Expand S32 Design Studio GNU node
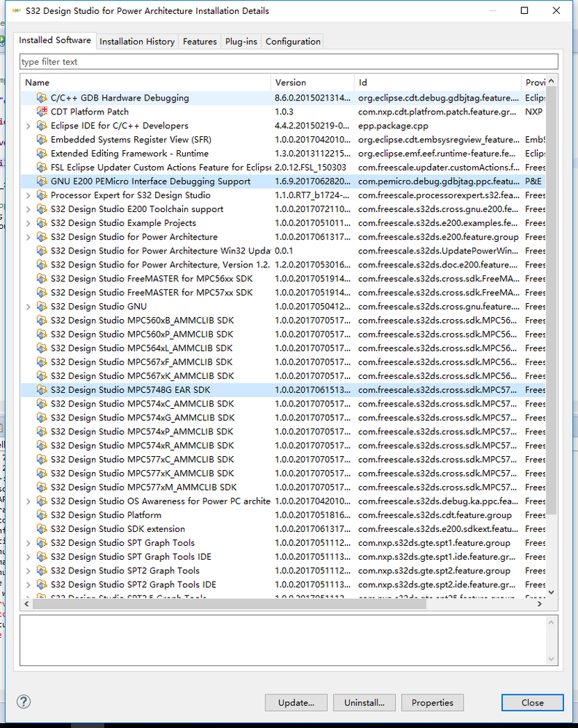Viewport: 578px width, 728px height. point(28,307)
